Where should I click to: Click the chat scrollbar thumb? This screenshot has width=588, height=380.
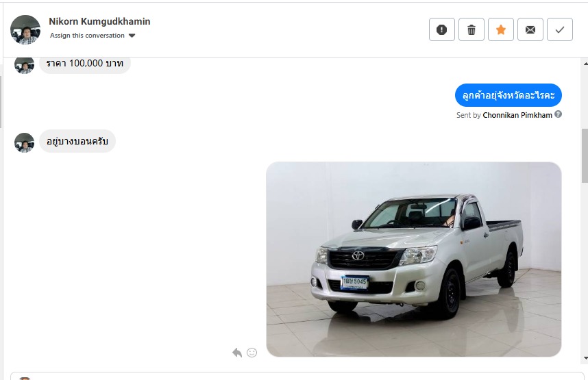pyautogui.click(x=585, y=155)
